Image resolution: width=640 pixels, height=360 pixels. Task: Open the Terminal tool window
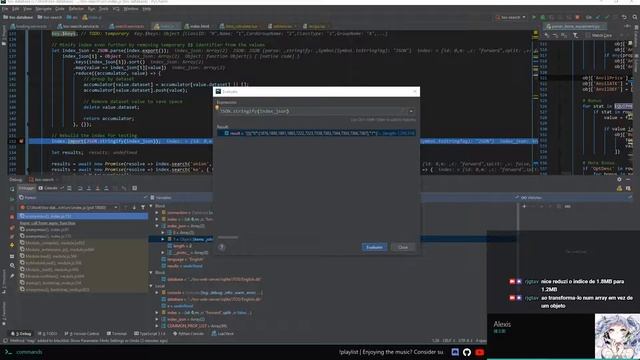pyautogui.click(x=117, y=333)
